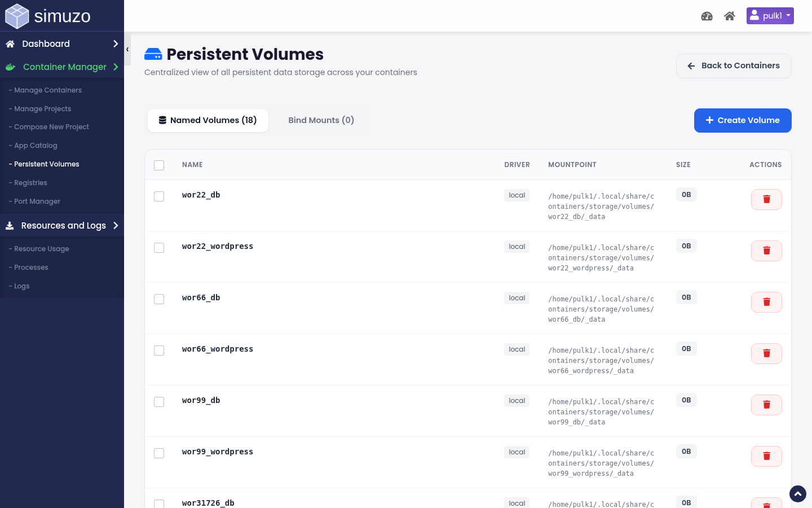
Task: Check the wor99_db row checkbox
Action: coord(159,402)
